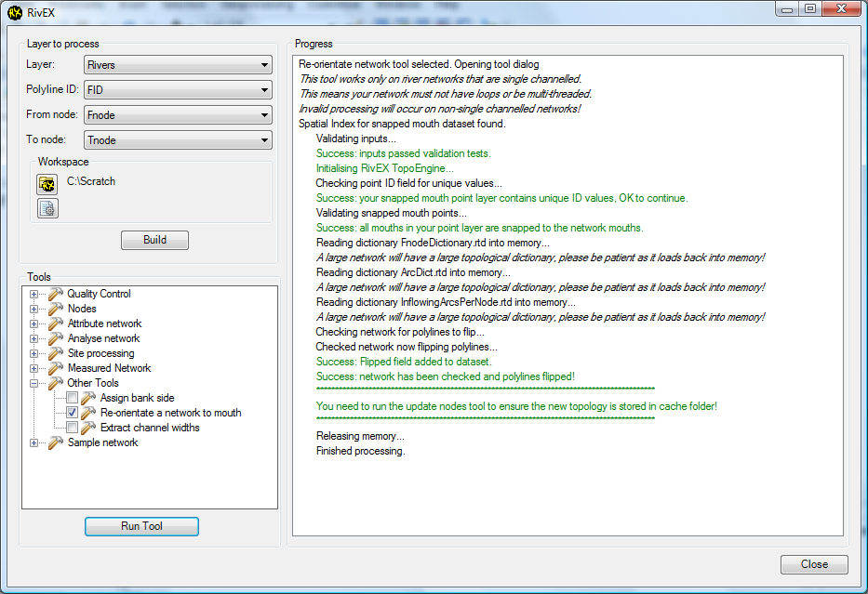Maximize the RivEX window
Viewport: 868px width, 594px height.
tap(810, 9)
